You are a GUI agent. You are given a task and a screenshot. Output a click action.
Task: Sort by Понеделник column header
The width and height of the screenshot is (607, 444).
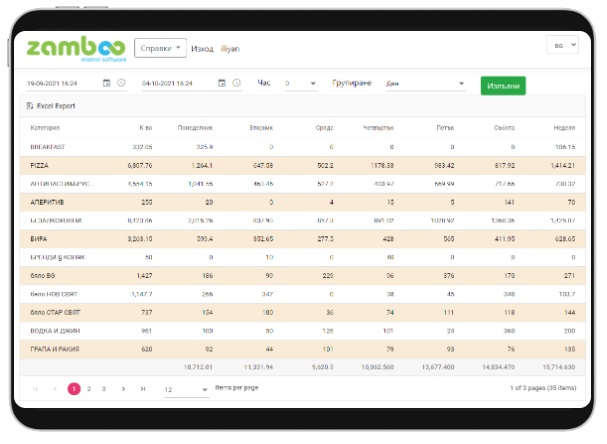pyautogui.click(x=195, y=128)
